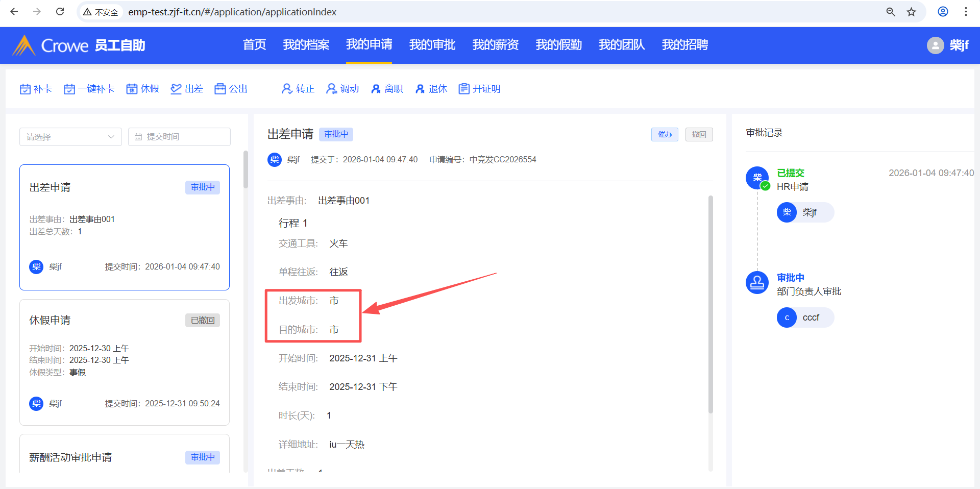Image resolution: width=980 pixels, height=489 pixels.
Task: Click the 提交时间 date filter field
Action: [179, 137]
